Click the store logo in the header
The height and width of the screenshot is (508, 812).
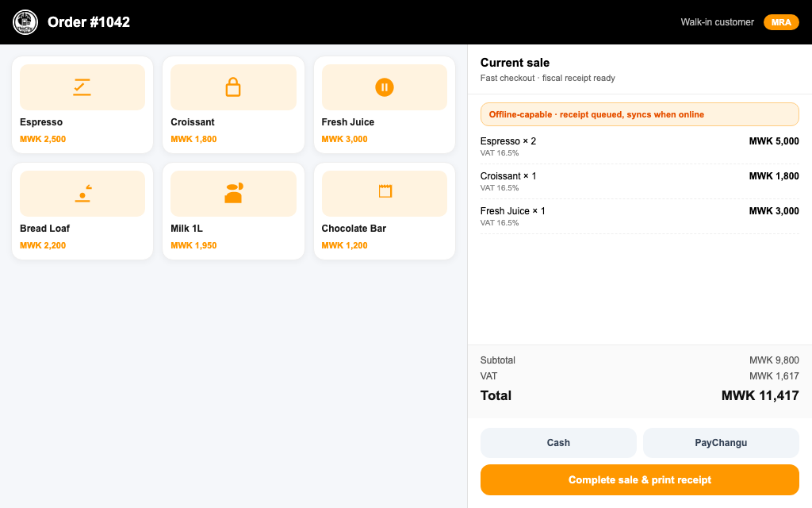pos(25,22)
